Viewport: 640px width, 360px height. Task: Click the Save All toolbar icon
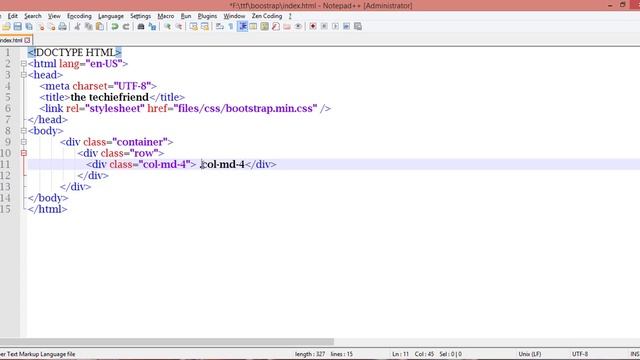29,27
